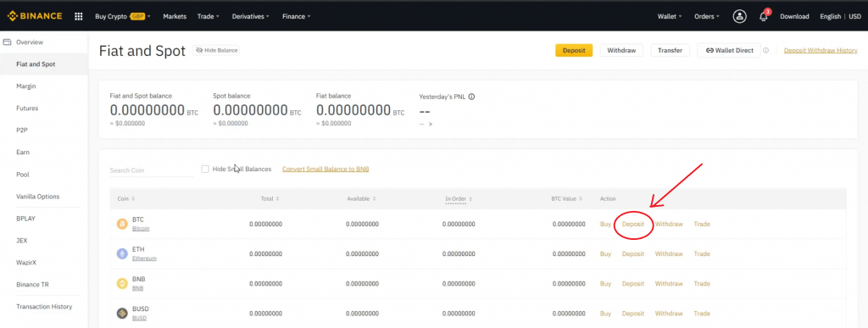Click Deposit in the BTC row
Screen dimensions: 868x328
pyautogui.click(x=632, y=224)
